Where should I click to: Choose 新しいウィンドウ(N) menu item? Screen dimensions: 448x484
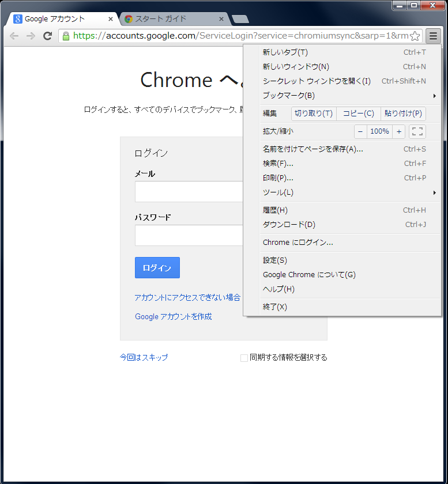(x=342, y=67)
